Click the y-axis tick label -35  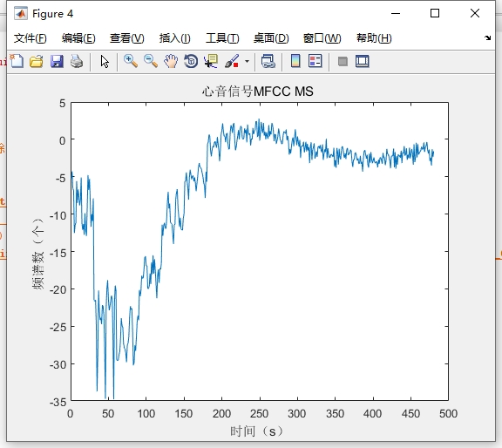(x=58, y=402)
